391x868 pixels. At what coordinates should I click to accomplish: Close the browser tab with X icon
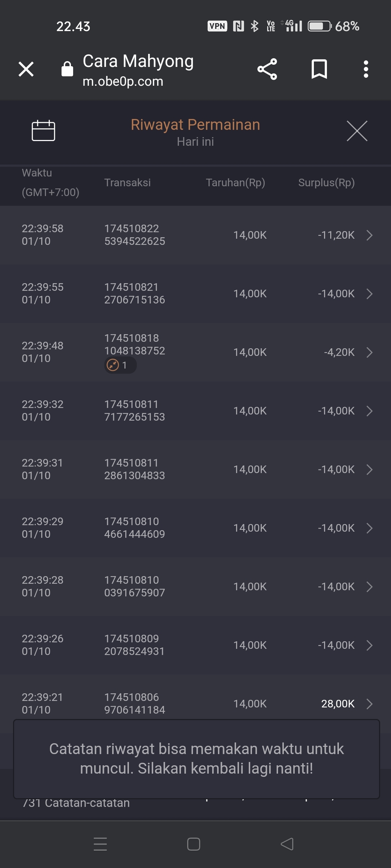click(26, 69)
